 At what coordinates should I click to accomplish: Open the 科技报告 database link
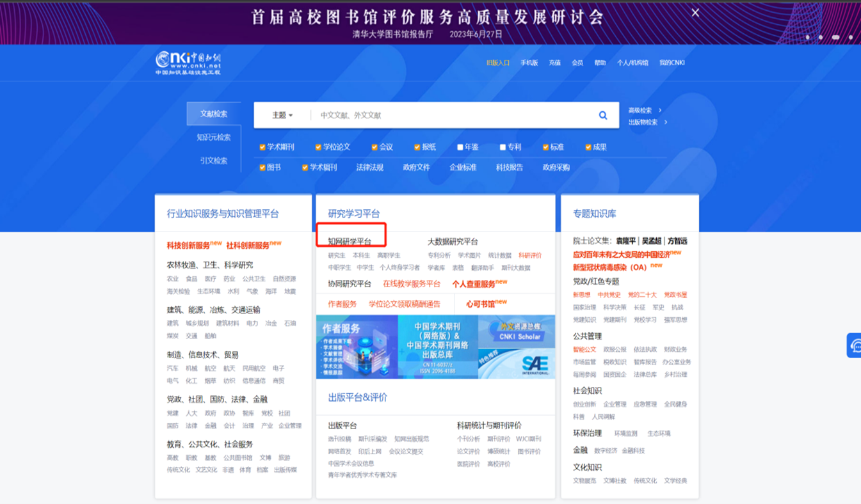click(x=510, y=168)
